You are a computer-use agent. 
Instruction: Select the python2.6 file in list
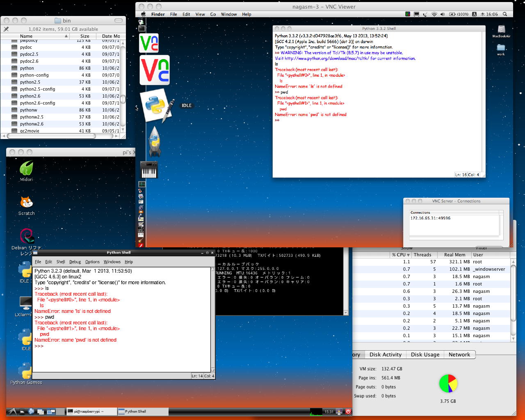point(30,96)
